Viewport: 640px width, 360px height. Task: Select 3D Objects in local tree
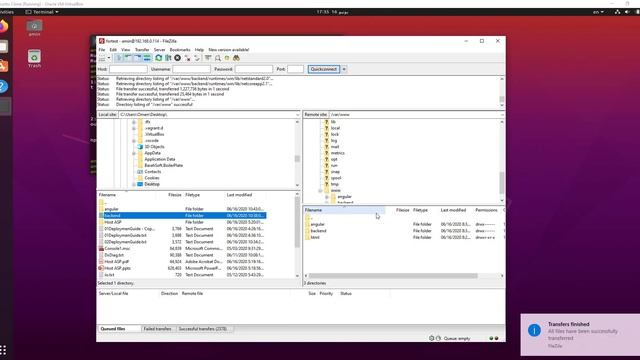[154, 147]
